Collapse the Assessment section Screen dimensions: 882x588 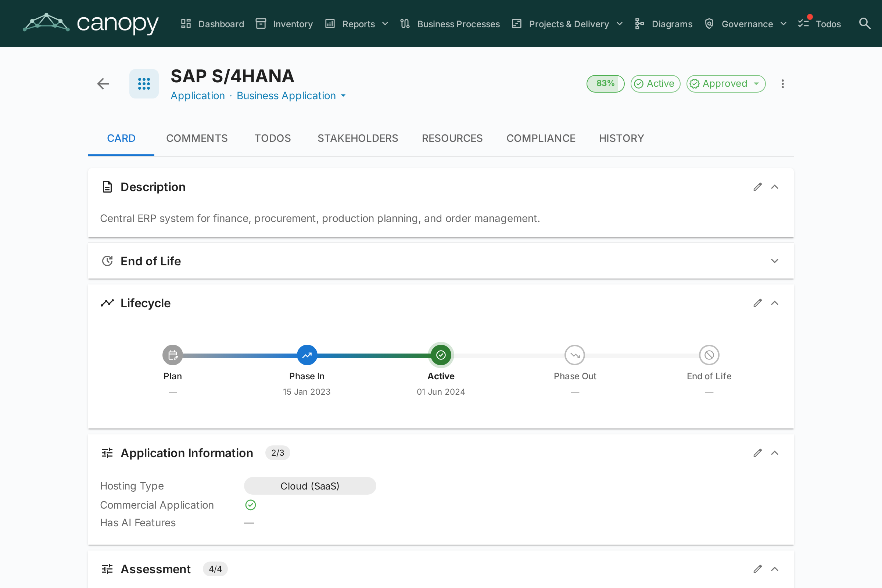tap(775, 569)
